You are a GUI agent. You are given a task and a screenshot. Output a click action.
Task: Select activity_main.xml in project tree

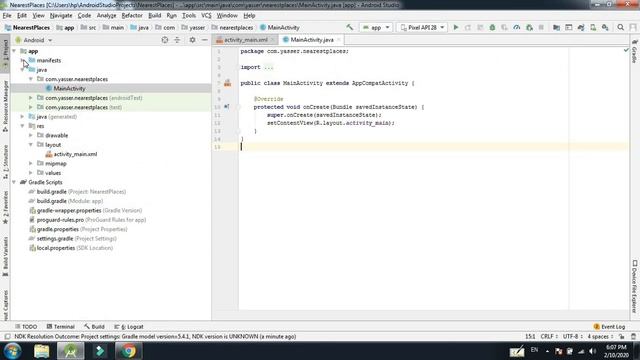point(75,154)
